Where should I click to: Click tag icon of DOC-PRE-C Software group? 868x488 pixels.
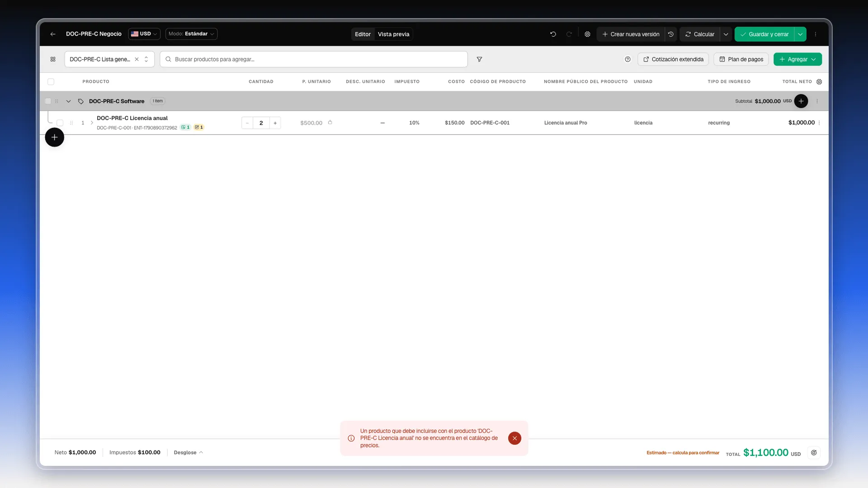coord(80,101)
